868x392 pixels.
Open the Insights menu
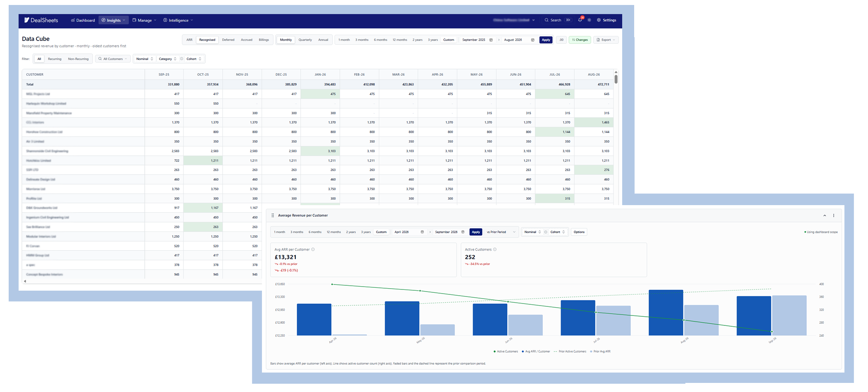click(114, 20)
